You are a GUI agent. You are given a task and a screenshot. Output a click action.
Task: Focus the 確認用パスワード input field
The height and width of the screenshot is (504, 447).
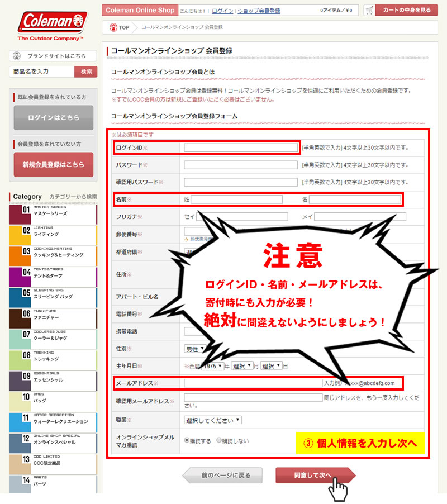coord(241,182)
